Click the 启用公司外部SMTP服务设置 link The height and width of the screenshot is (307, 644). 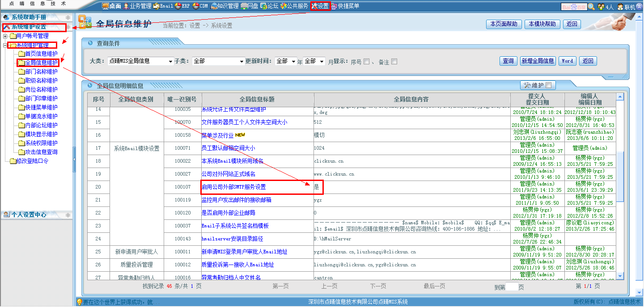(x=233, y=187)
